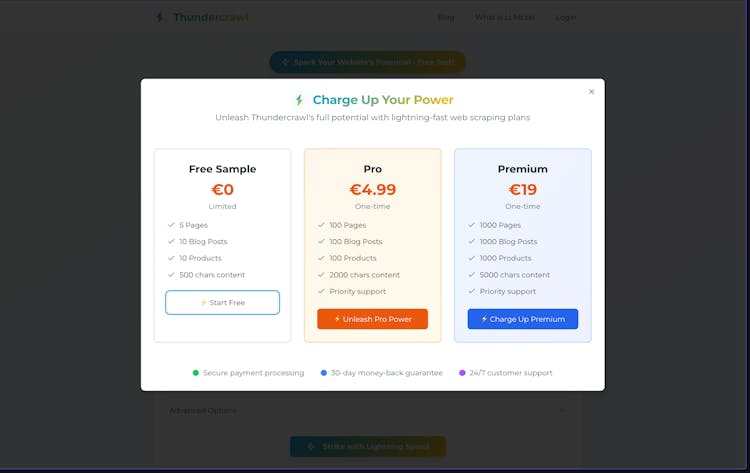Click the green dot for secure payment processing
This screenshot has height=473, width=750.
[x=196, y=373]
